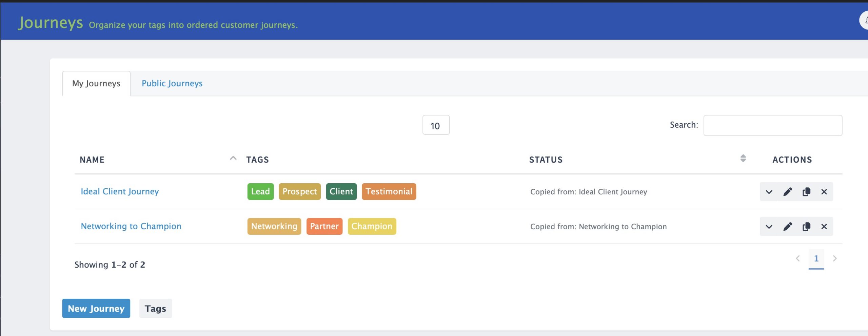Copy the Networking to Champion journey
This screenshot has width=868, height=336.
tap(806, 227)
